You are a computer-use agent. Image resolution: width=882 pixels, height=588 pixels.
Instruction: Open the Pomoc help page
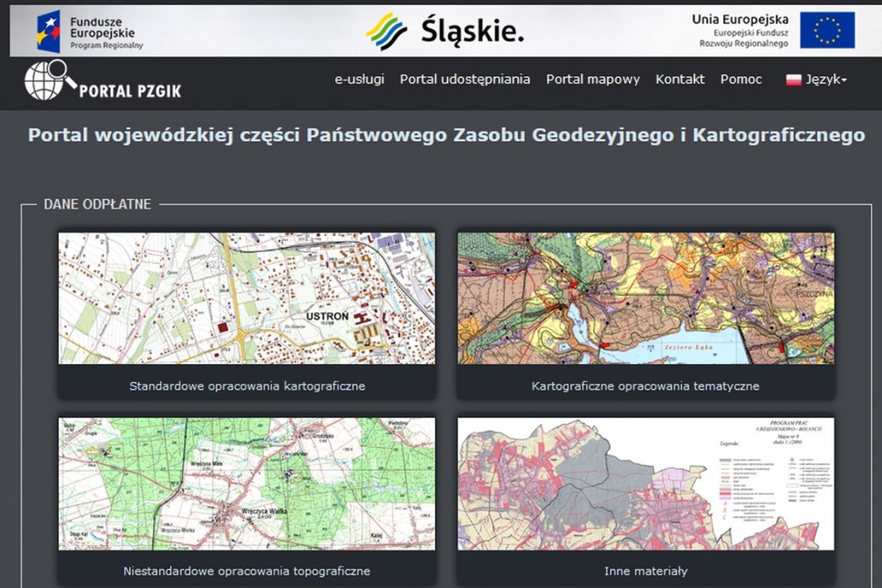click(741, 79)
